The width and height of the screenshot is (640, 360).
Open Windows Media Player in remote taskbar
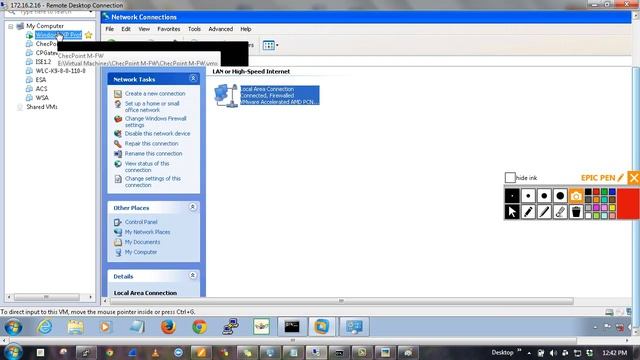(x=105, y=327)
